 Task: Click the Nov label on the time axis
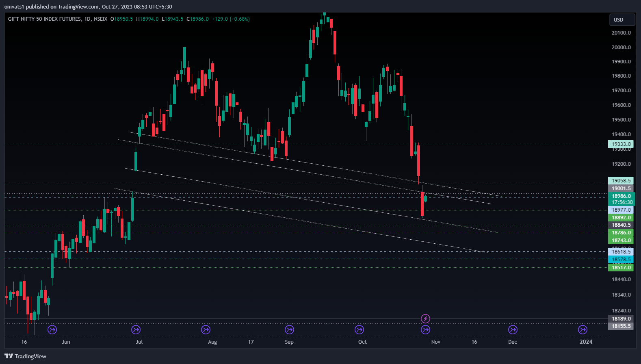point(436,342)
